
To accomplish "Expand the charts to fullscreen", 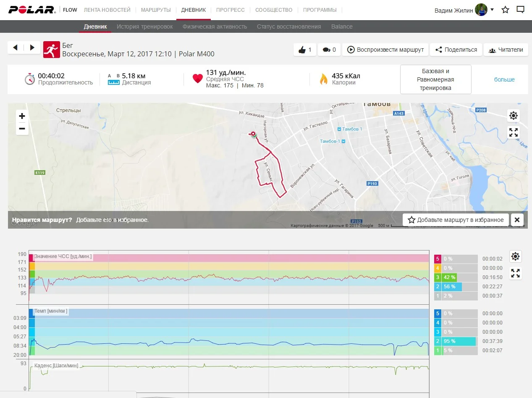I will point(516,273).
